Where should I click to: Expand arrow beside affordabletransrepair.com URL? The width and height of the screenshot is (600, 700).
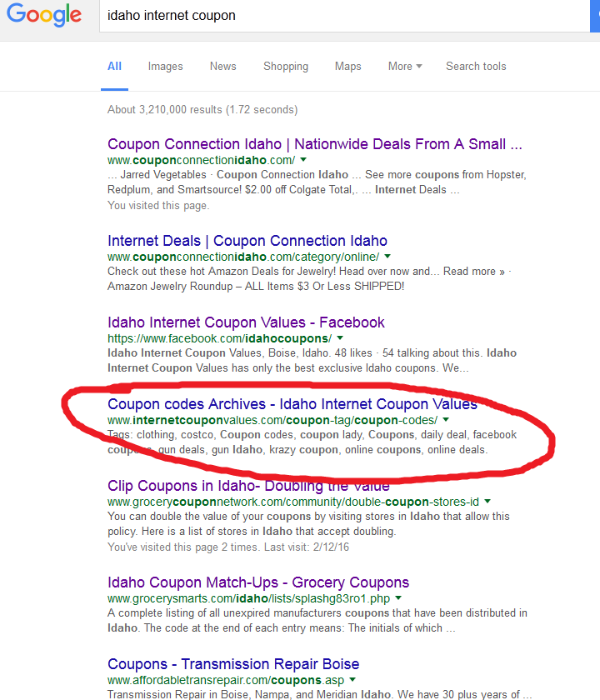coord(352,680)
